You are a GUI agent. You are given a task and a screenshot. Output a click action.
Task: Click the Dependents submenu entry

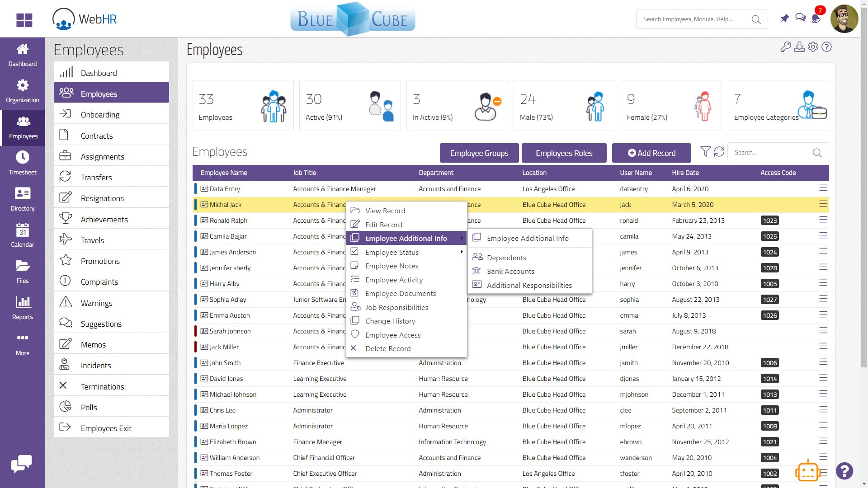(x=506, y=258)
